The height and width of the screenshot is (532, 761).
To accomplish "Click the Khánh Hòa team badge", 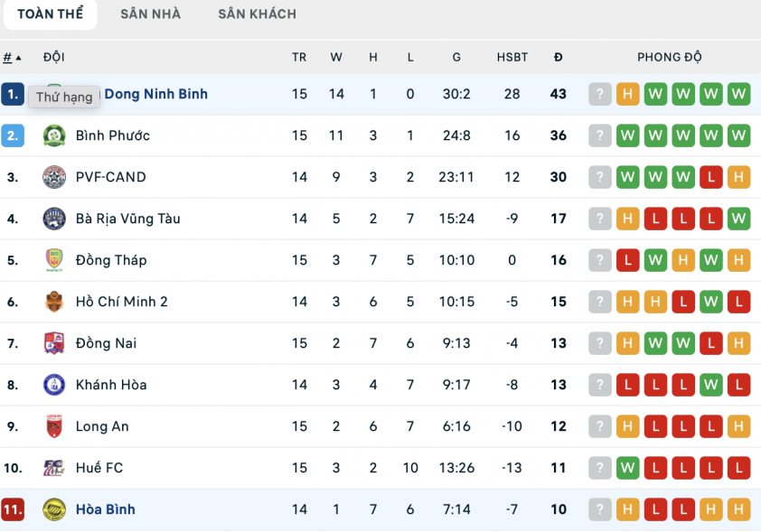I will [54, 385].
